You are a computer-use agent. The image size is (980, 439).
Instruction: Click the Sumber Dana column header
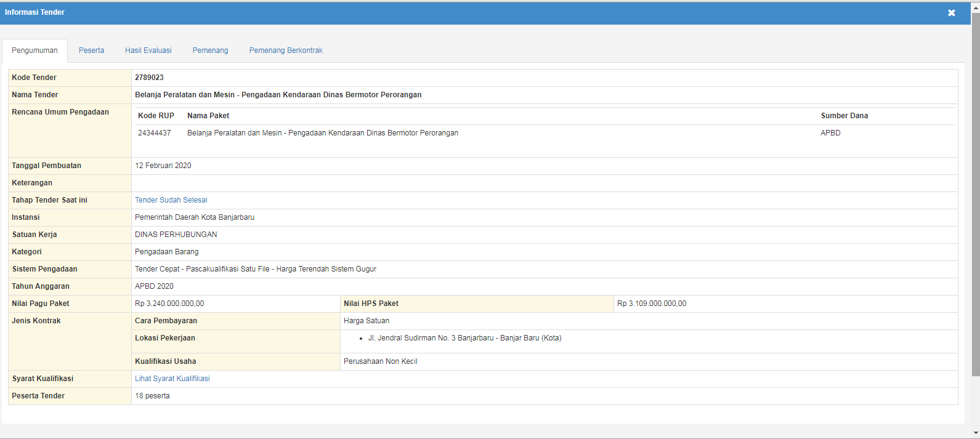click(844, 116)
